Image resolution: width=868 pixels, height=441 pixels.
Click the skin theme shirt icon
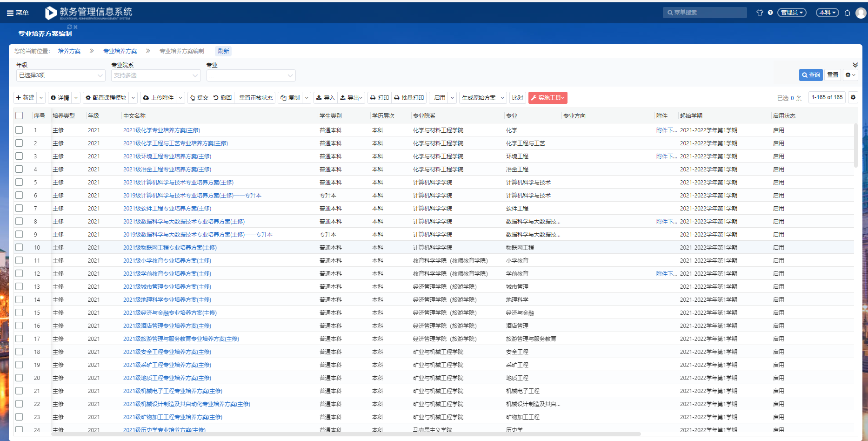(760, 13)
